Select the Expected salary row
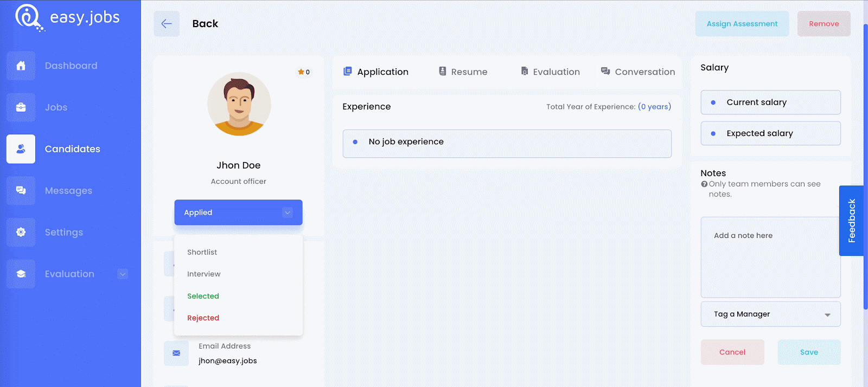The height and width of the screenshot is (387, 868). click(x=771, y=133)
